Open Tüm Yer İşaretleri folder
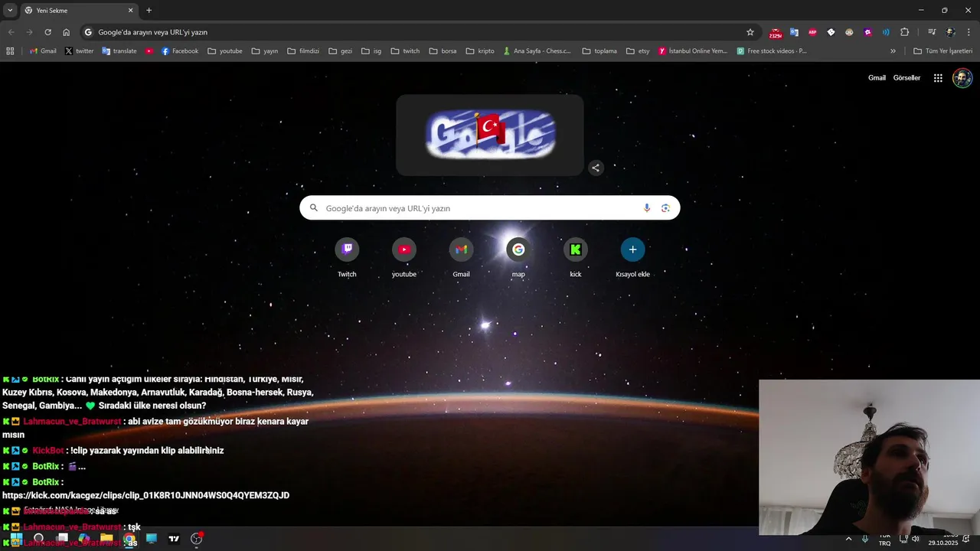980x551 pixels. pos(942,51)
